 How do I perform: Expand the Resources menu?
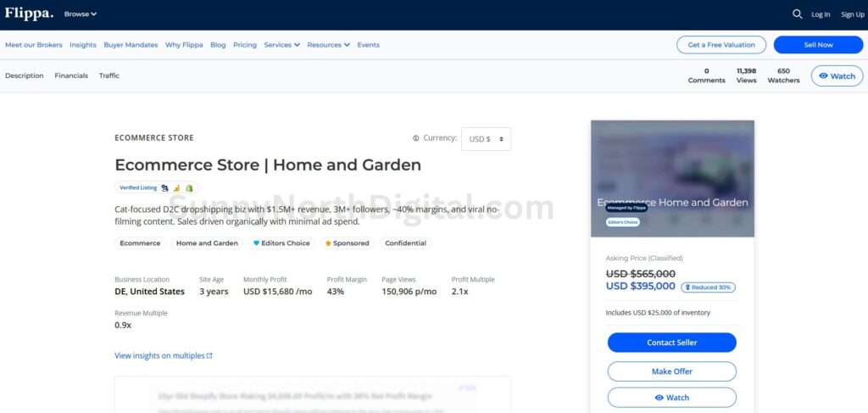tap(329, 45)
